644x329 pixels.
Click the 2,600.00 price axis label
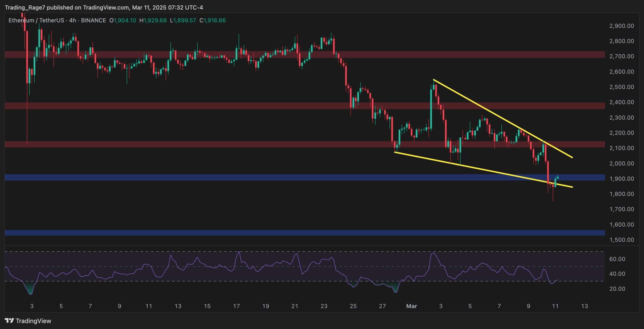(622, 72)
